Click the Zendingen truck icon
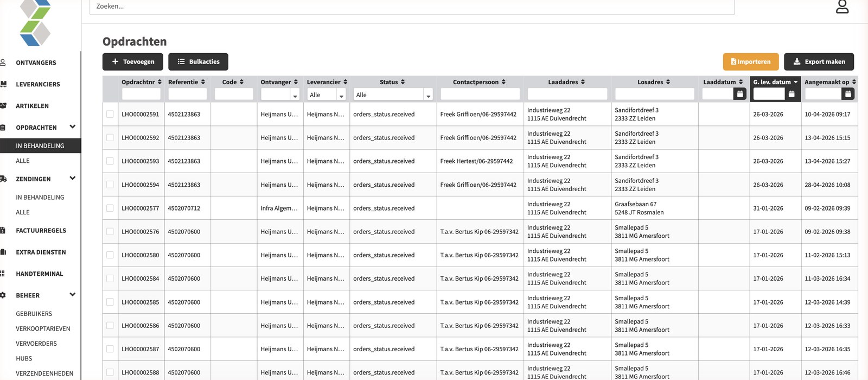 point(3,179)
